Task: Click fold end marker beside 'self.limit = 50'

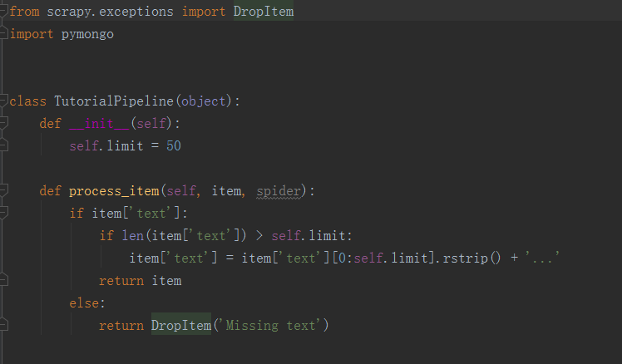Action: (x=3, y=145)
